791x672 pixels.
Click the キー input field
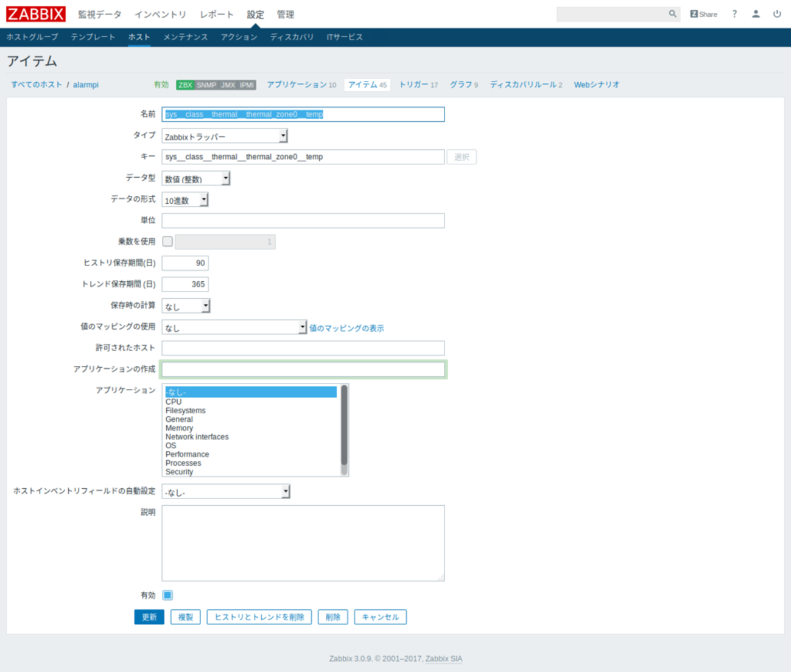click(x=303, y=157)
